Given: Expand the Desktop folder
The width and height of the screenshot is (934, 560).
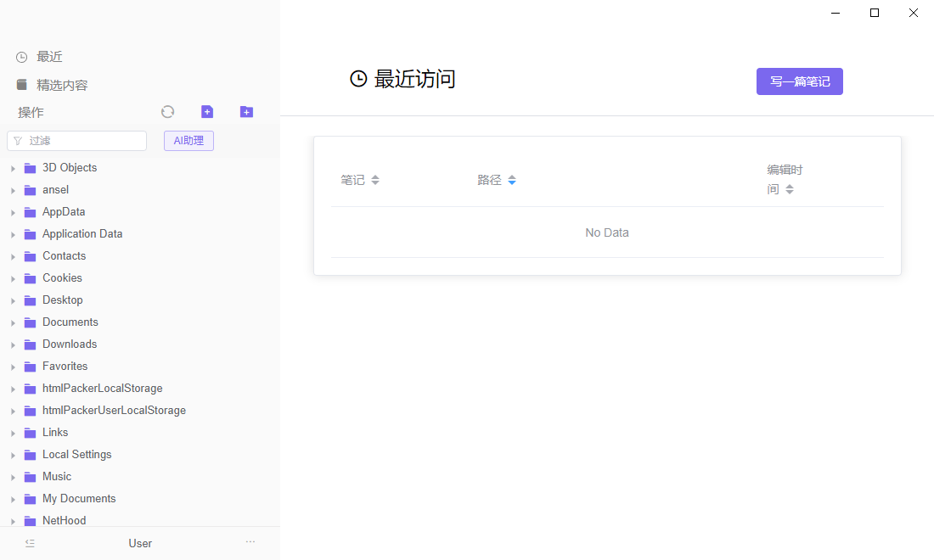Looking at the screenshot, I should click(12, 300).
